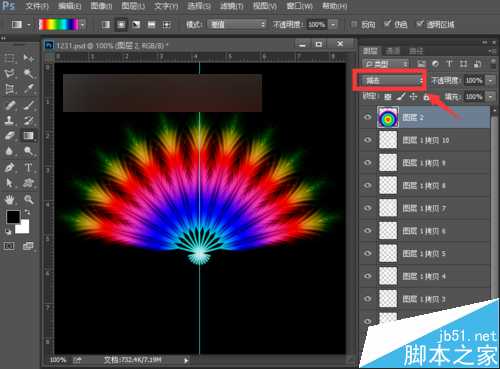Open the 文件(F) menu
500x369 pixels.
tap(36, 6)
